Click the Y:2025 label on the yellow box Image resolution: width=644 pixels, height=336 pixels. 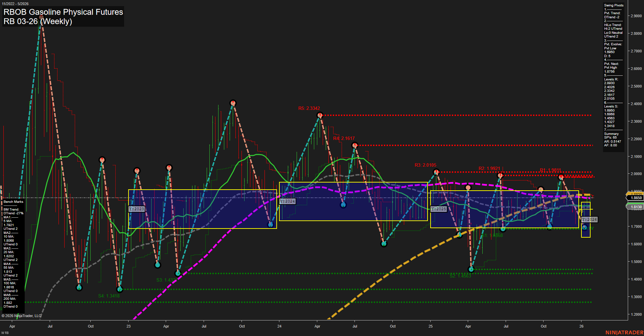click(438, 209)
